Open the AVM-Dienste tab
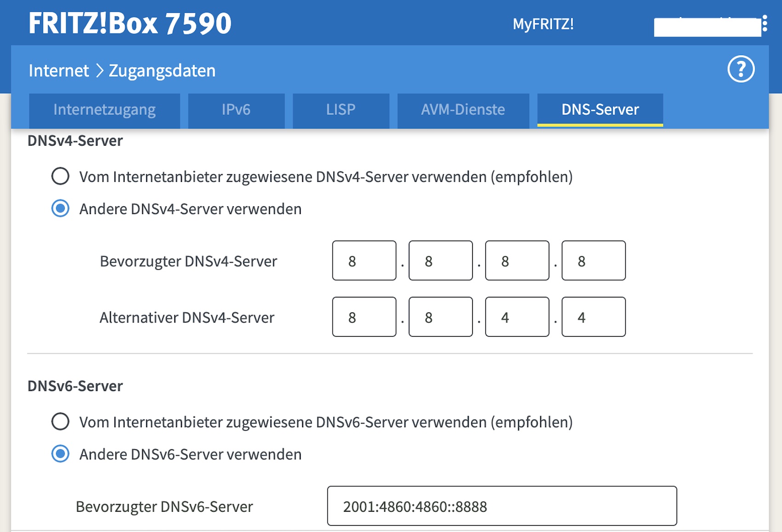This screenshot has height=532, width=782. tap(463, 110)
